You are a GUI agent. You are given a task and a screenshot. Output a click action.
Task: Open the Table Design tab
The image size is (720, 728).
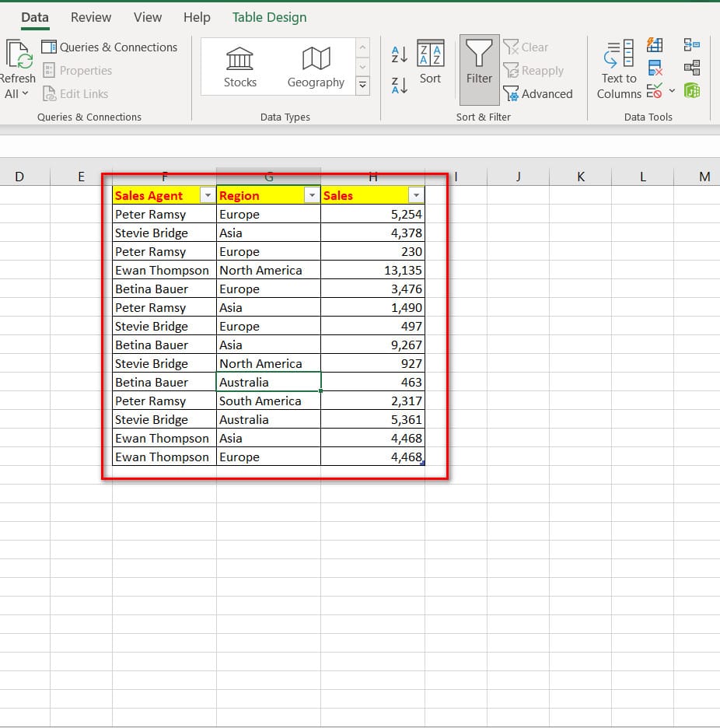tap(269, 17)
